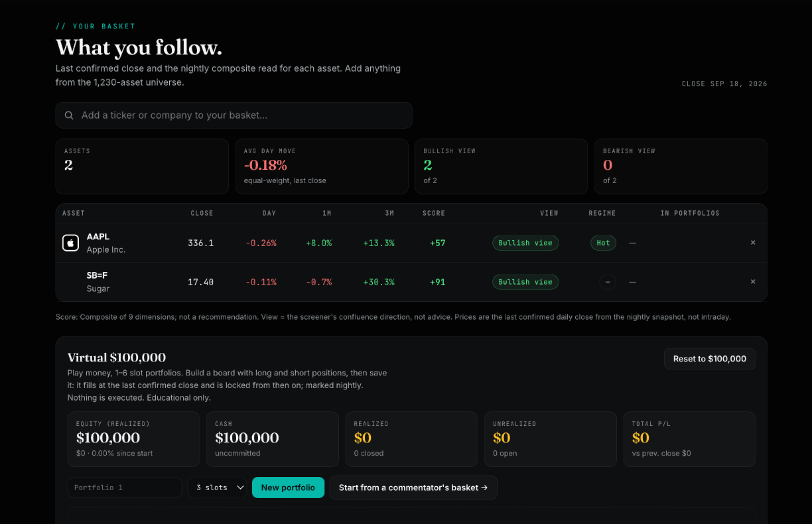
Task: Click the $100,000 Cash value
Action: pos(247,438)
